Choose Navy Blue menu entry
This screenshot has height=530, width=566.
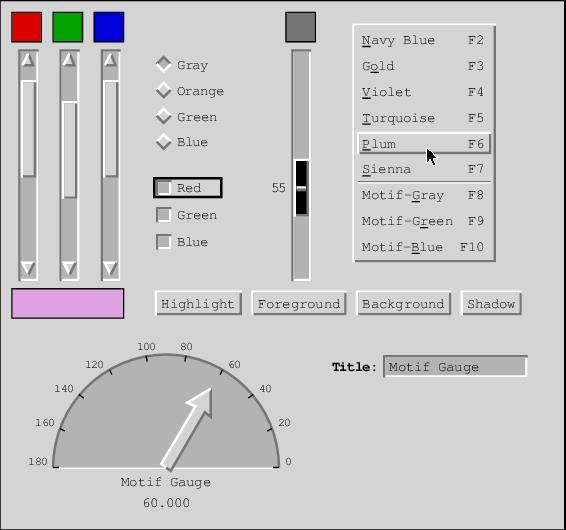424,40
